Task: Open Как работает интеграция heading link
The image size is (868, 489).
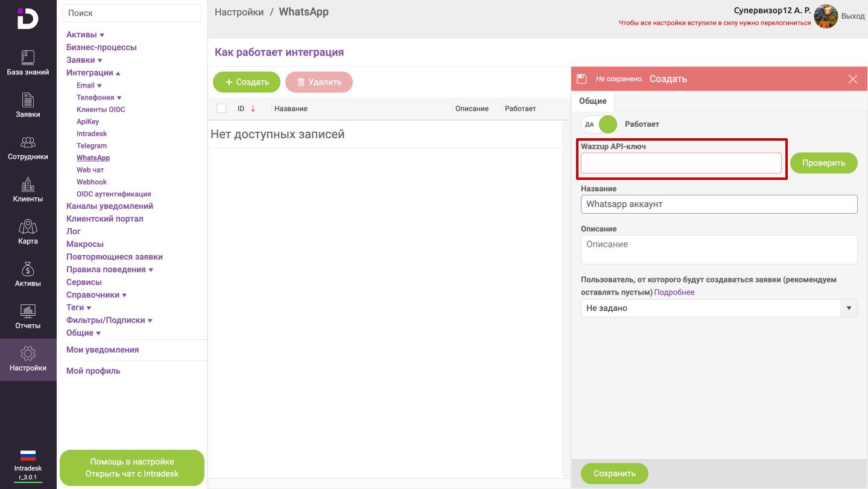Action: coord(279,53)
